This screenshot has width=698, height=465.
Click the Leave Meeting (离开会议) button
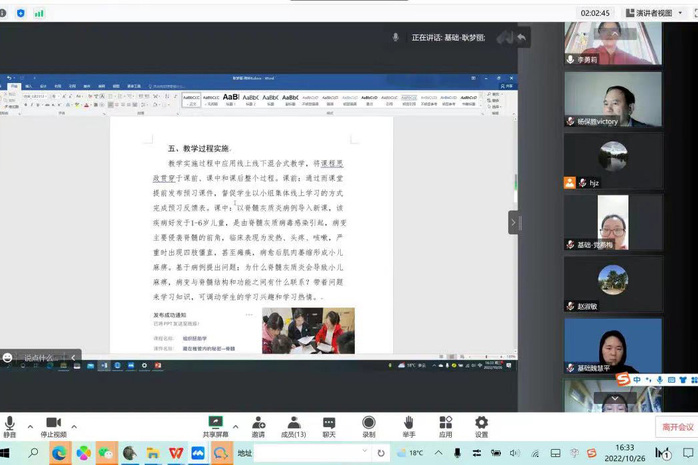point(677,427)
